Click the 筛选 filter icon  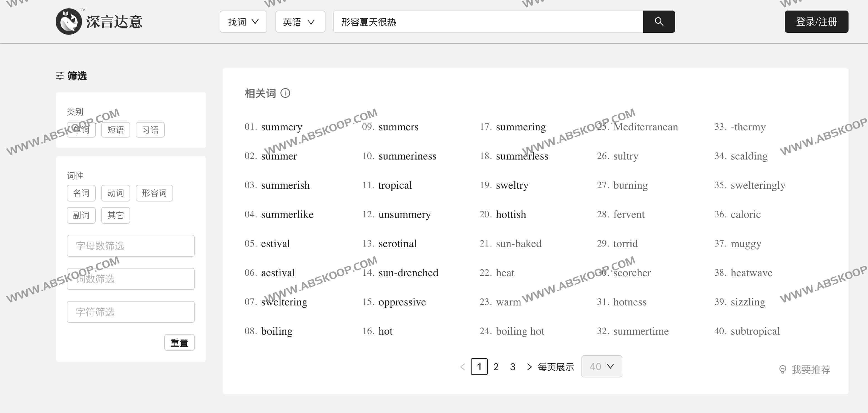point(60,76)
